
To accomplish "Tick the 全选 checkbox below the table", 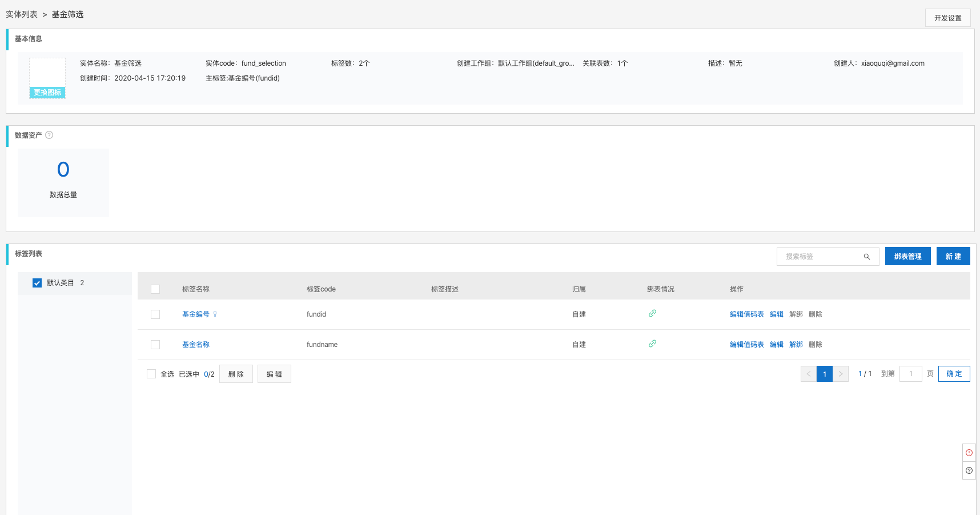I will [x=151, y=374].
